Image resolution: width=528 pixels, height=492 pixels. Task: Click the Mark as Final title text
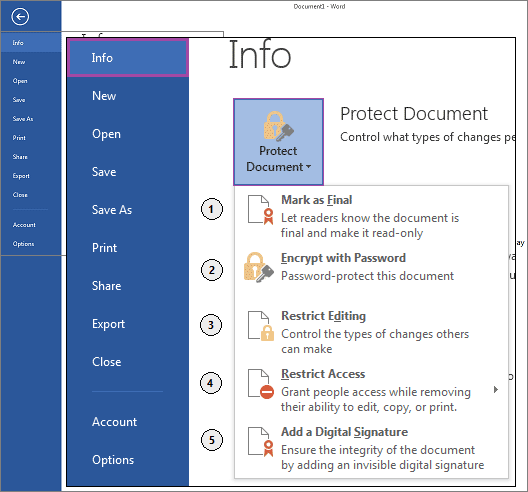click(317, 200)
